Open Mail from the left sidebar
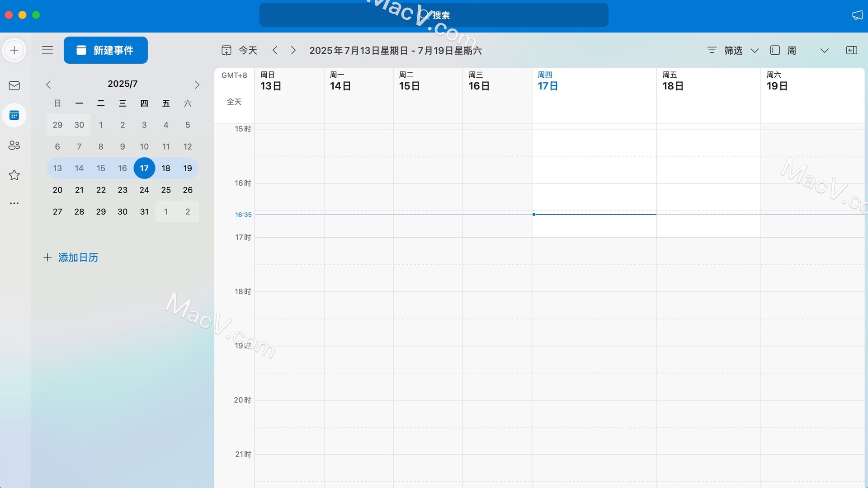The height and width of the screenshot is (488, 868). pos(14,85)
